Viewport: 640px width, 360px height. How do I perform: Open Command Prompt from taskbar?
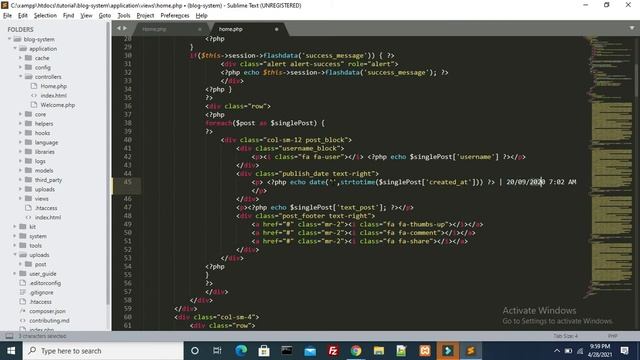pos(287,351)
